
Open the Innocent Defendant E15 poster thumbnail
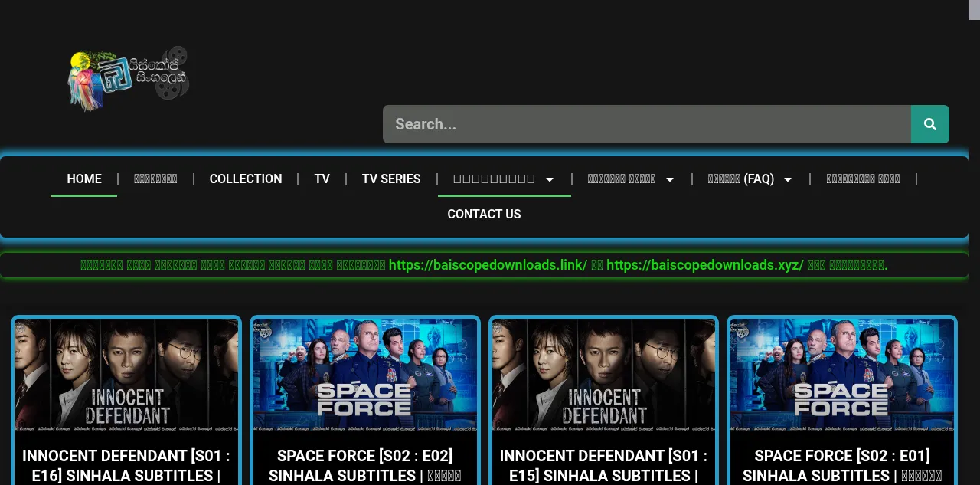[x=603, y=375]
